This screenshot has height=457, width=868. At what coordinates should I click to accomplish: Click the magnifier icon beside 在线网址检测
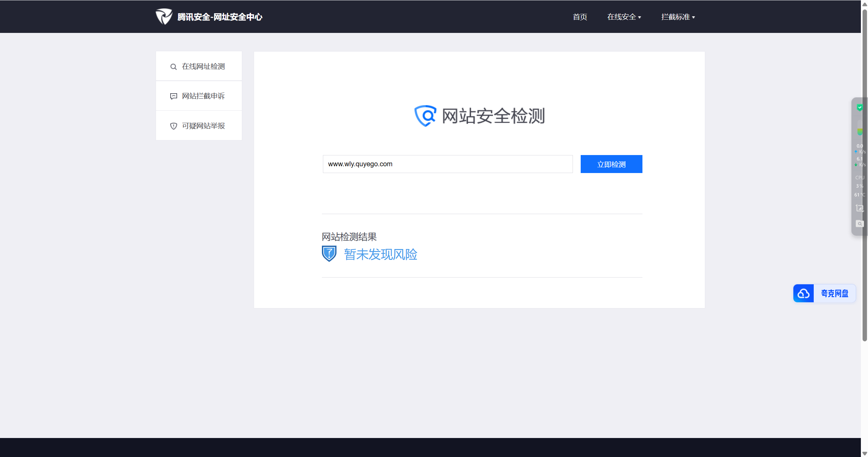pyautogui.click(x=173, y=67)
